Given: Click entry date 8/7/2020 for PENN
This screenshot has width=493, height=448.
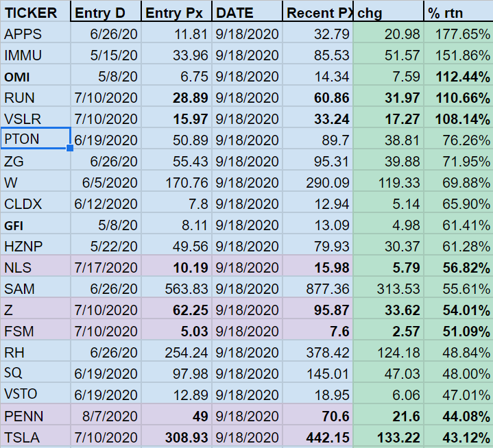Looking at the screenshot, I should pos(106,414).
